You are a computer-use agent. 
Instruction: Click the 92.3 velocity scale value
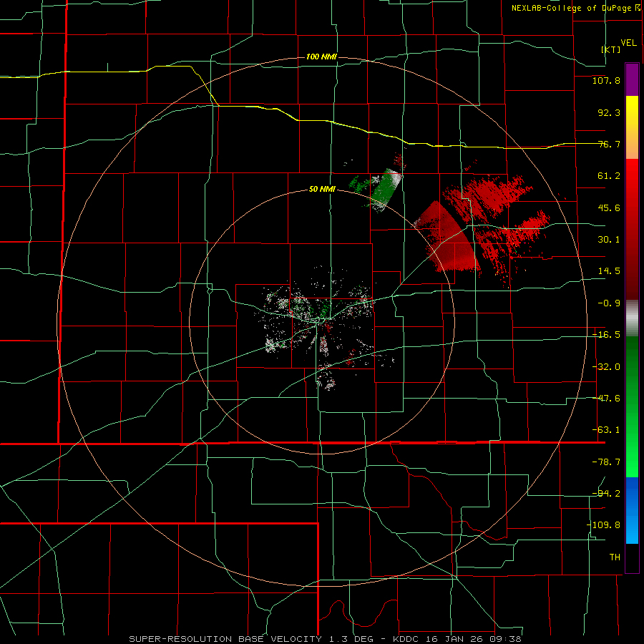coord(609,112)
